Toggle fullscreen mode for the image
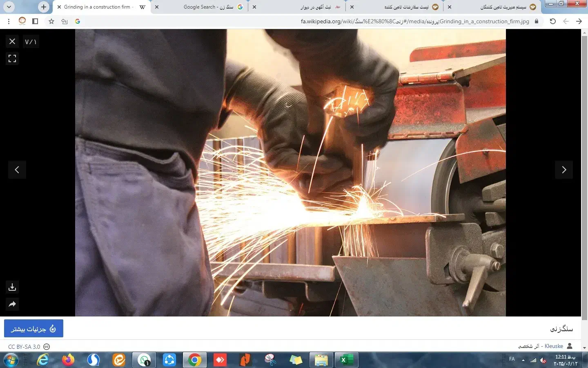The width and height of the screenshot is (588, 368). 12,58
